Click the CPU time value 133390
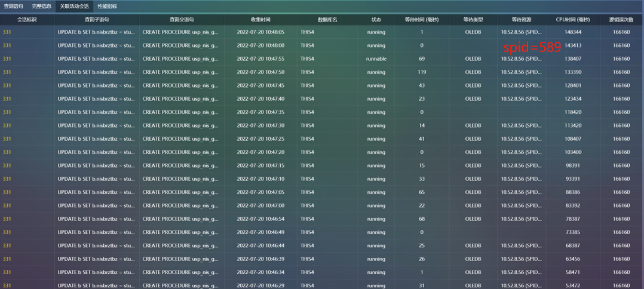The height and width of the screenshot is (289, 644). point(573,72)
